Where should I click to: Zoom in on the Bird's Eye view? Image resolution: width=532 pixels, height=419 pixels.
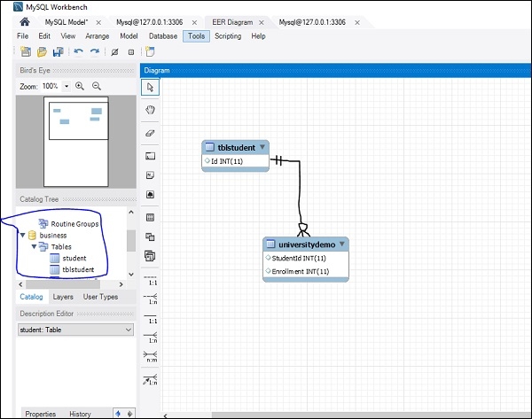80,86
